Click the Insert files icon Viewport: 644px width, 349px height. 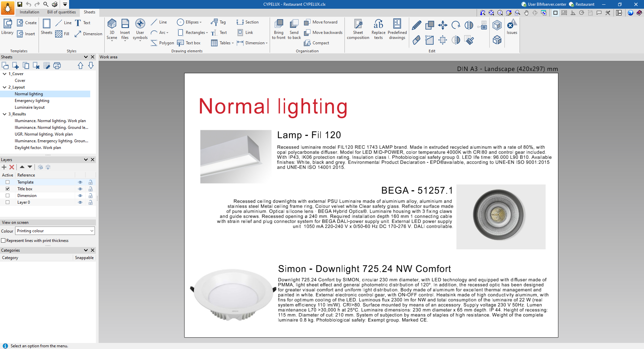point(125,29)
